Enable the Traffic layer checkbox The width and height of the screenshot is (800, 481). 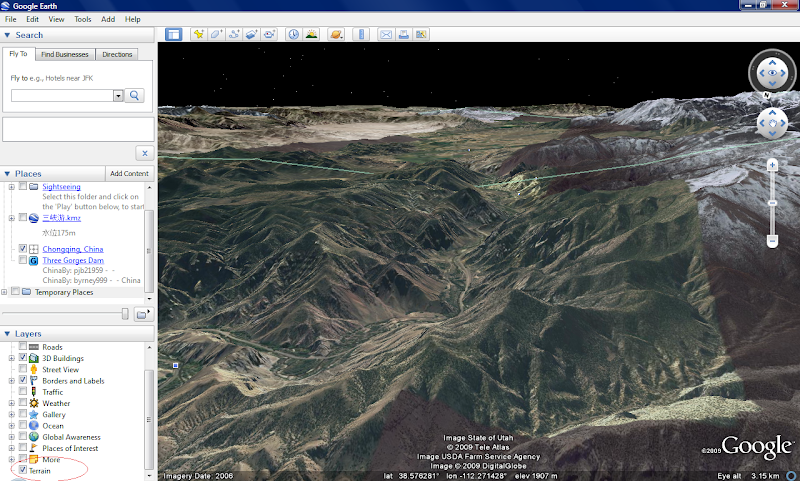pyautogui.click(x=22, y=391)
